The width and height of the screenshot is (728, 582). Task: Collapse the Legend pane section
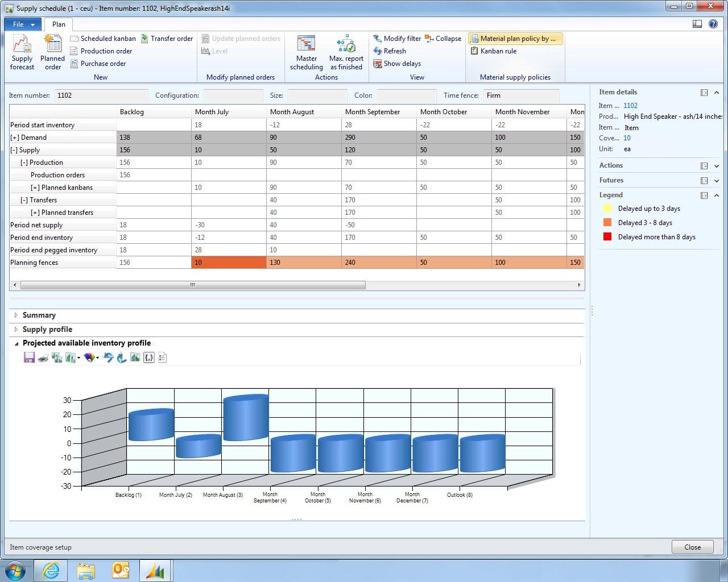717,195
